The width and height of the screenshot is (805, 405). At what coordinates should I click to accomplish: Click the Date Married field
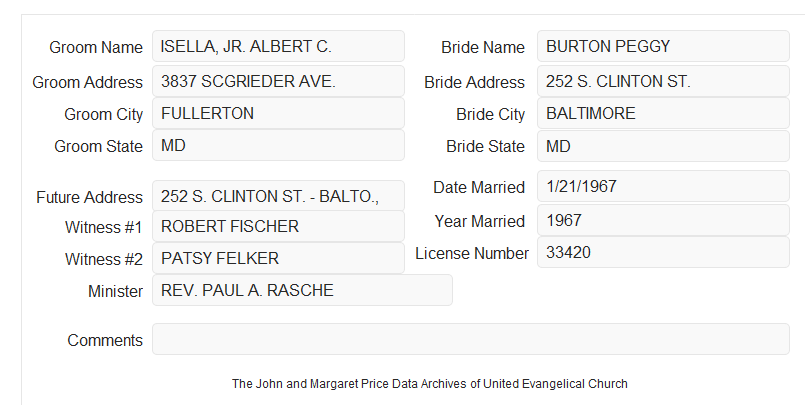663,186
